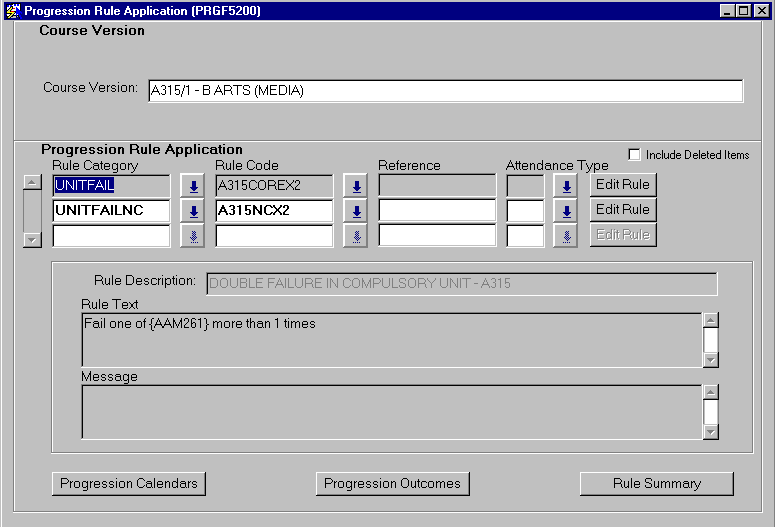Click the application icon in the title bar
Screen dimensions: 775x527
(x=13, y=10)
